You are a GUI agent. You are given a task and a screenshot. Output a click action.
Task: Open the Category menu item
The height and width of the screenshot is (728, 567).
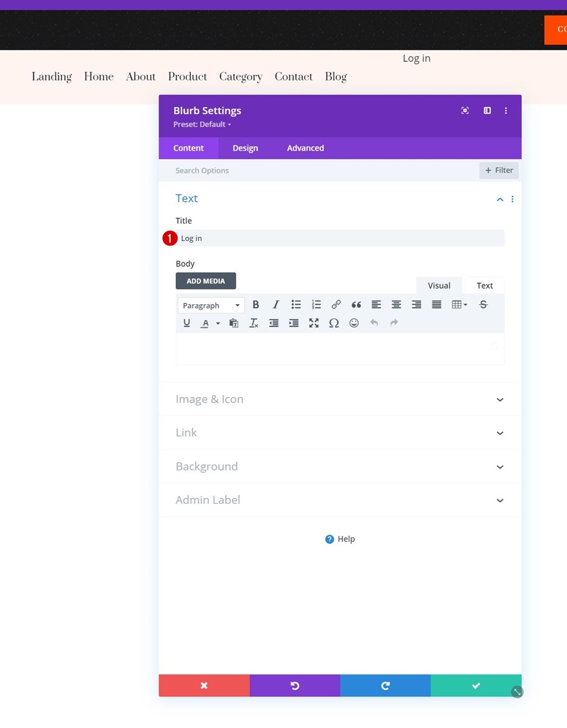240,77
